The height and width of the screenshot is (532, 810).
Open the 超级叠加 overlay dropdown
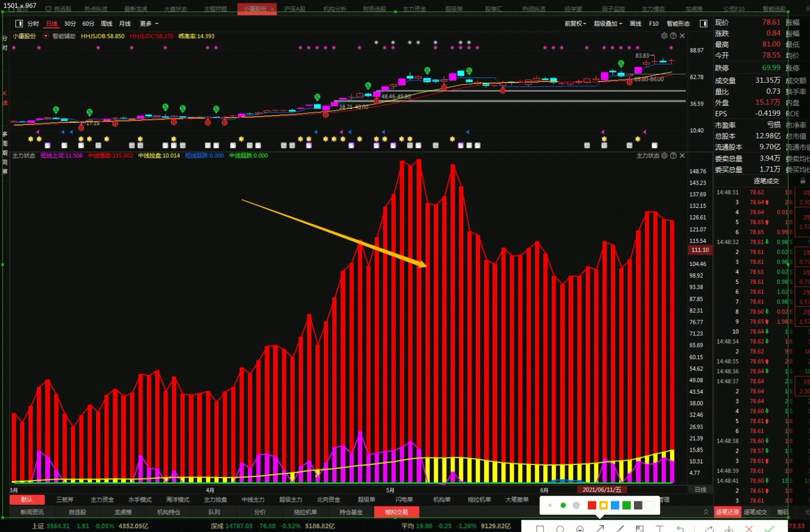(x=608, y=24)
